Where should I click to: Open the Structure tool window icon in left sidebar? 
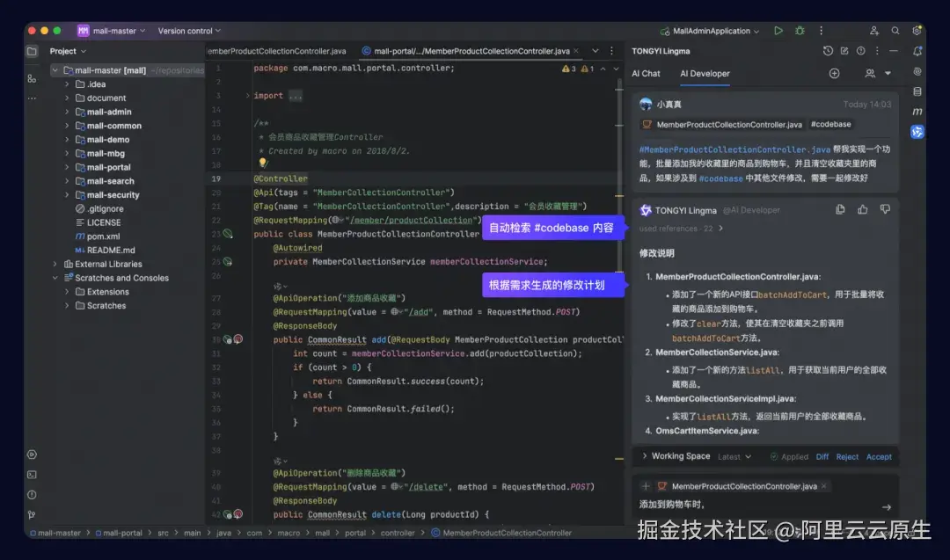pyautogui.click(x=32, y=79)
